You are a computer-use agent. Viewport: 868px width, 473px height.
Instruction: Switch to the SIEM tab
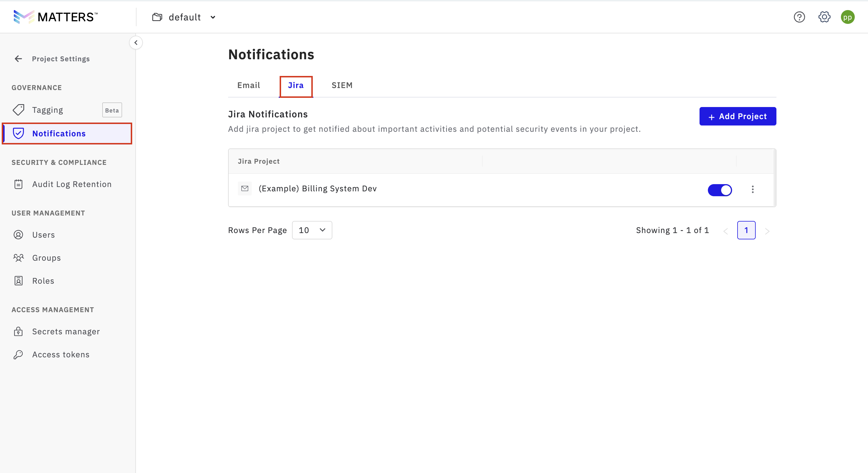(342, 85)
